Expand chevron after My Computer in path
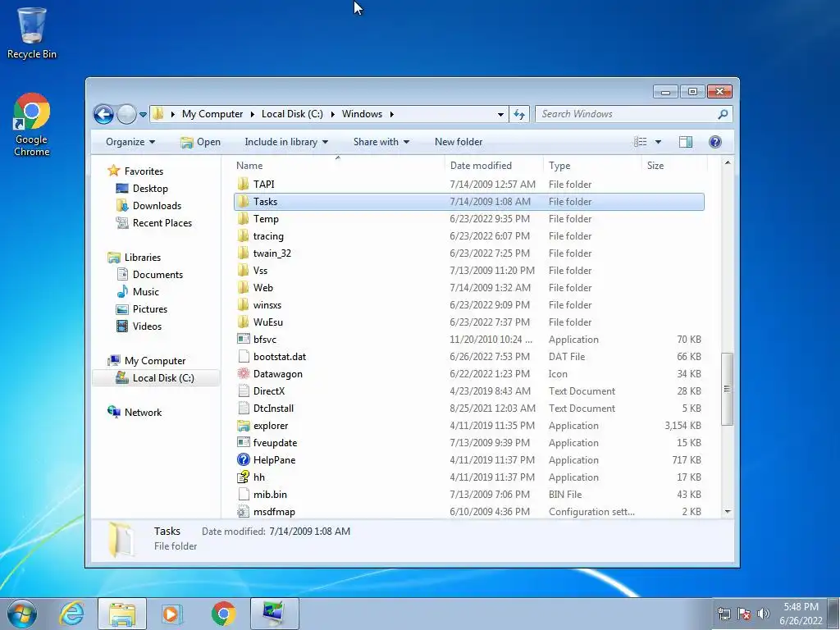 point(253,114)
